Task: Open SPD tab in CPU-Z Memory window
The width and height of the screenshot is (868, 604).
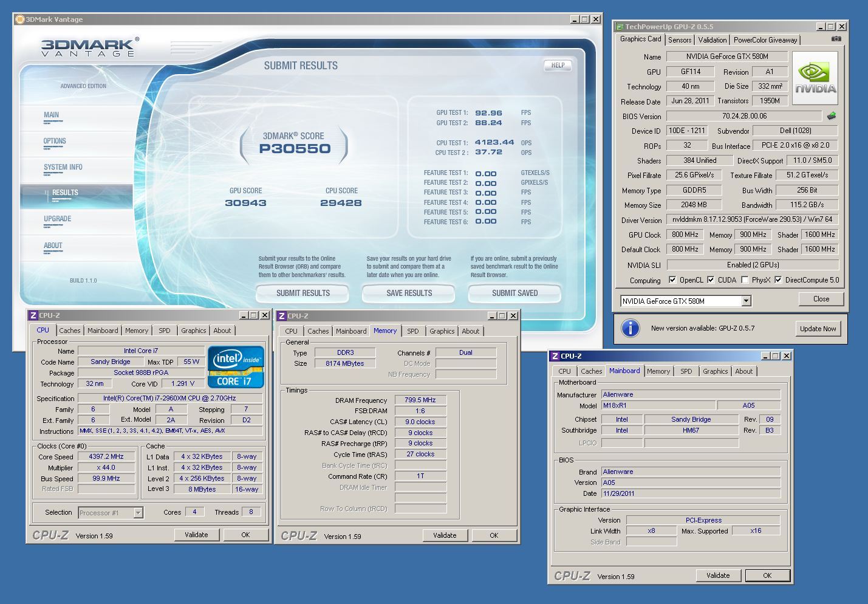Action: (413, 331)
